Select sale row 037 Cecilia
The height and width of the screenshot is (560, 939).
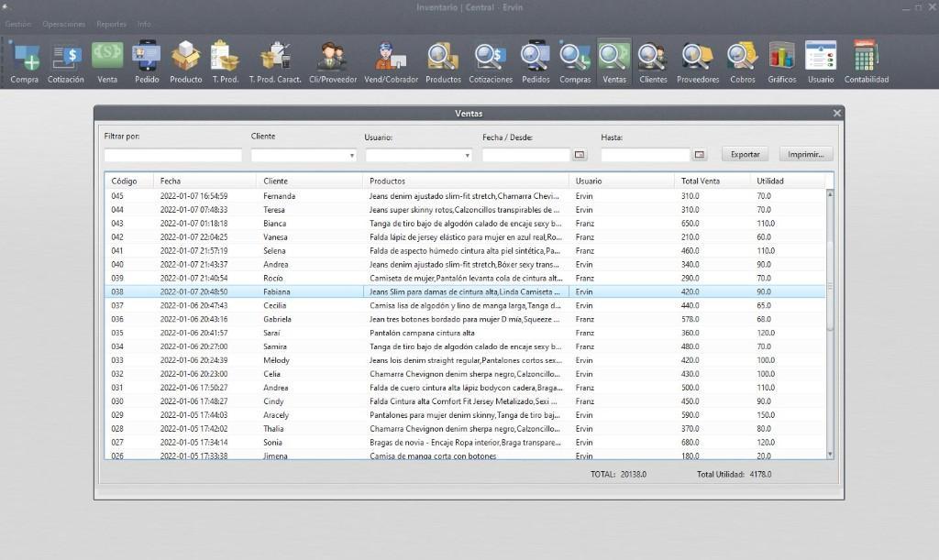click(465, 305)
